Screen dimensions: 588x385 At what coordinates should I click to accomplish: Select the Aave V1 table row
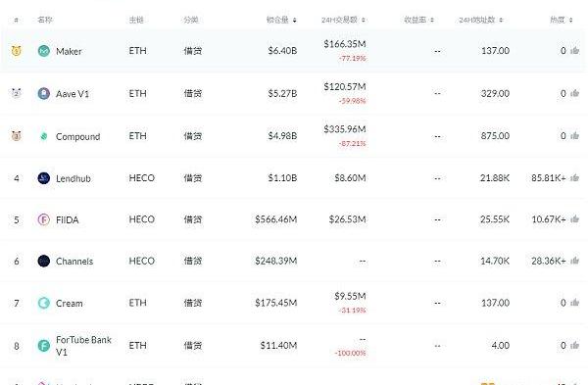294,93
